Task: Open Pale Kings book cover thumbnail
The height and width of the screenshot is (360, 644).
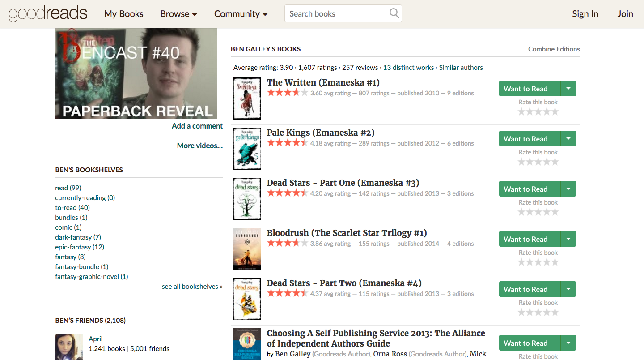Action: pos(247,149)
